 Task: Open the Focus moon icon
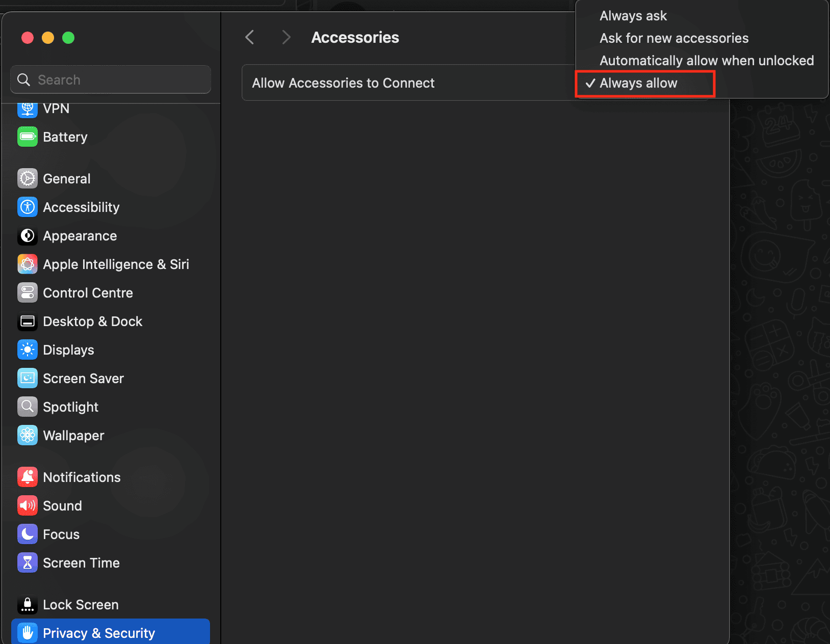28,534
